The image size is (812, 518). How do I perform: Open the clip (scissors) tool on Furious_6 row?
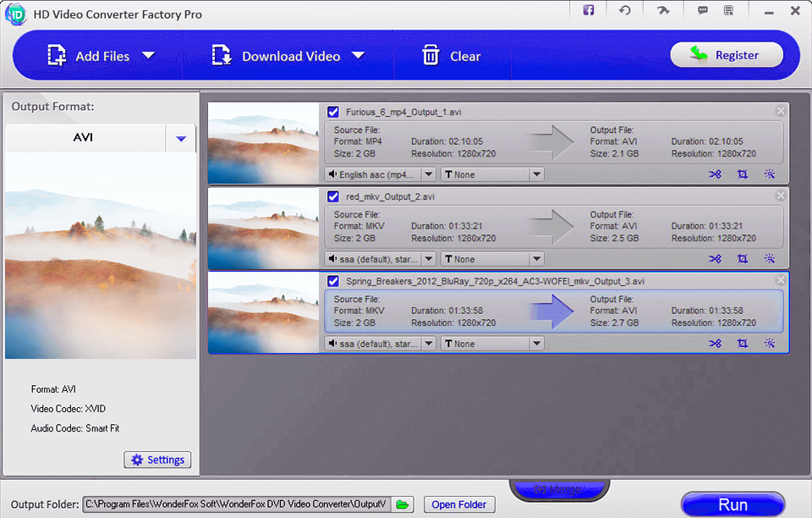pos(715,174)
